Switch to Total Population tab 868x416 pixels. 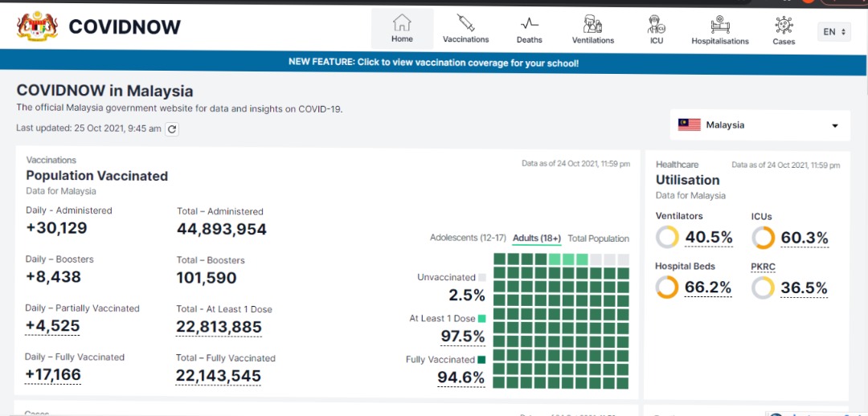point(599,239)
